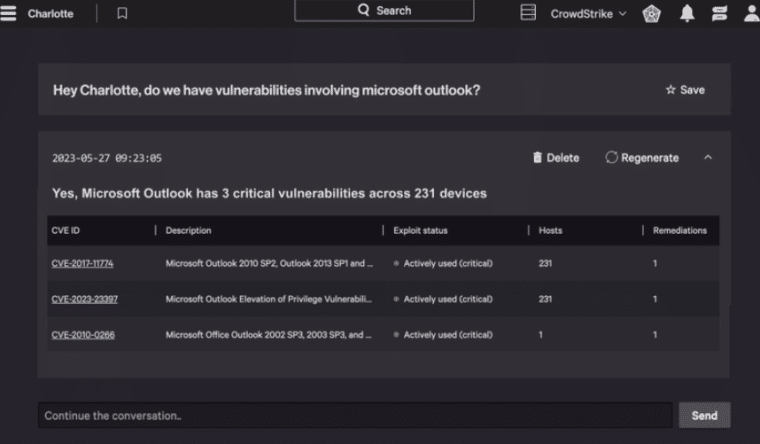Select the description 'Microsoft Outlook 2010 SP2, Outlook 2013 SP1 and …'
760x444 pixels.
point(269,263)
